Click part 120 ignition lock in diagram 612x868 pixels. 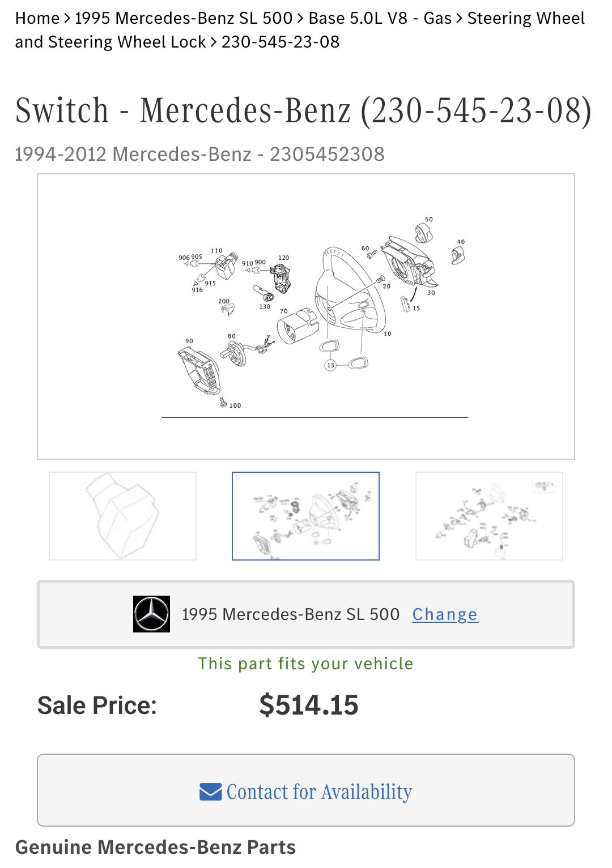(x=280, y=277)
